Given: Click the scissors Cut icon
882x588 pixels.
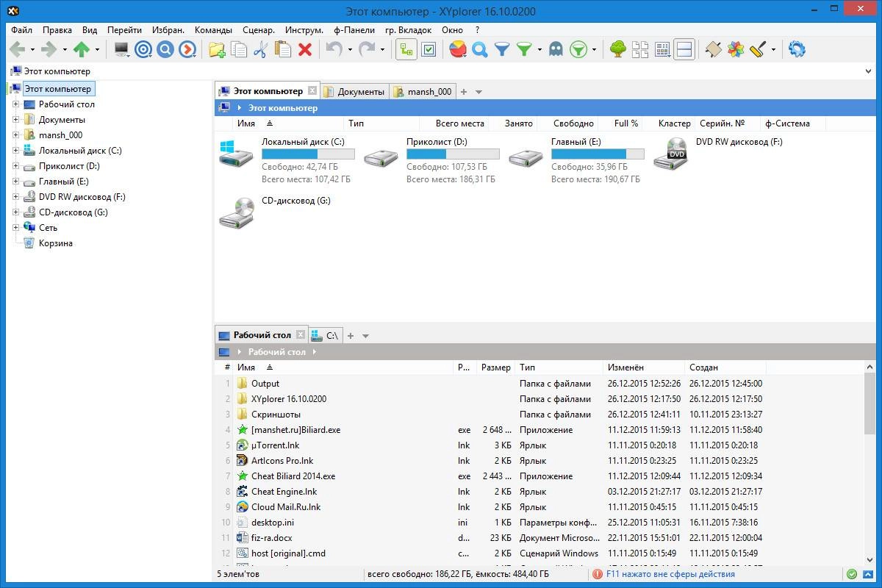Looking at the screenshot, I should tap(261, 49).
